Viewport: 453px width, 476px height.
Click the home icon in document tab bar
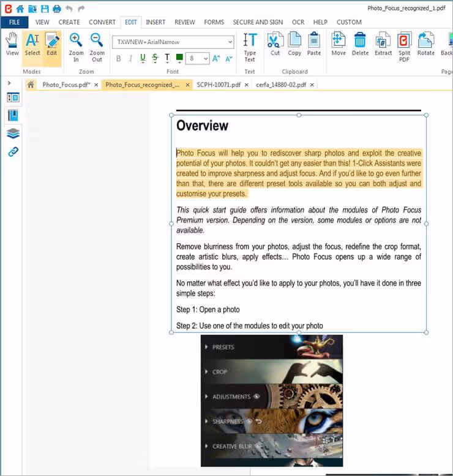pyautogui.click(x=31, y=85)
